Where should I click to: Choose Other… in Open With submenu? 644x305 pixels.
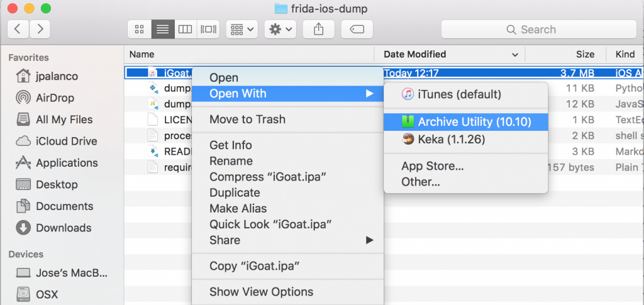[x=466, y=182]
